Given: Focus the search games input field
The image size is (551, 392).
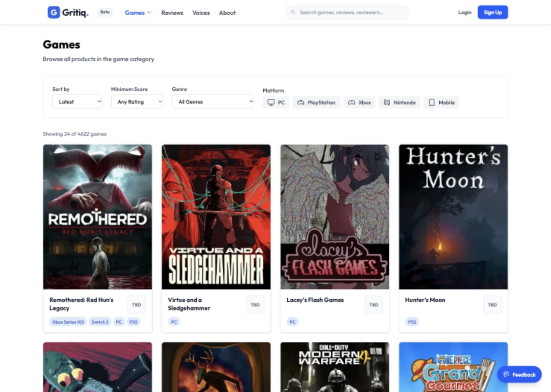Looking at the screenshot, I should click(347, 12).
